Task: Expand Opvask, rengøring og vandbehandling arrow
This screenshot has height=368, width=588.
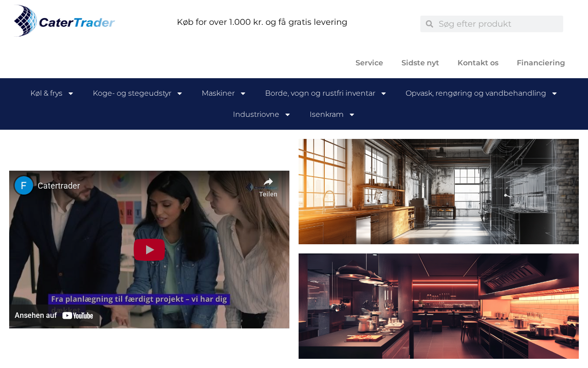Action: pyautogui.click(x=554, y=94)
